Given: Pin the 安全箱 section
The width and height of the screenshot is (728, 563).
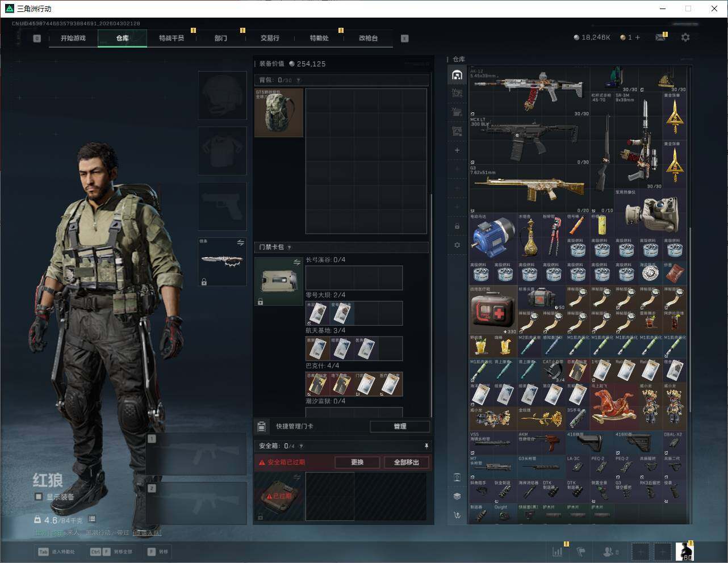Looking at the screenshot, I should click(x=426, y=446).
